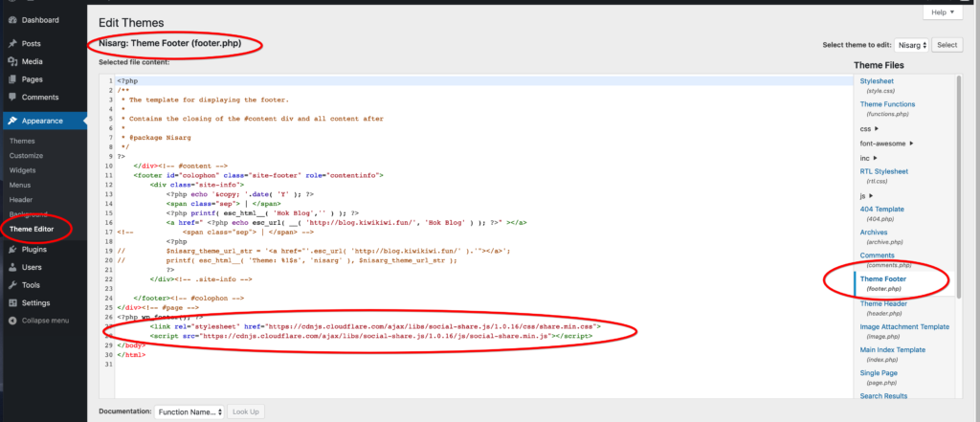
Task: Click the Tools wrench icon
Action: click(12, 285)
